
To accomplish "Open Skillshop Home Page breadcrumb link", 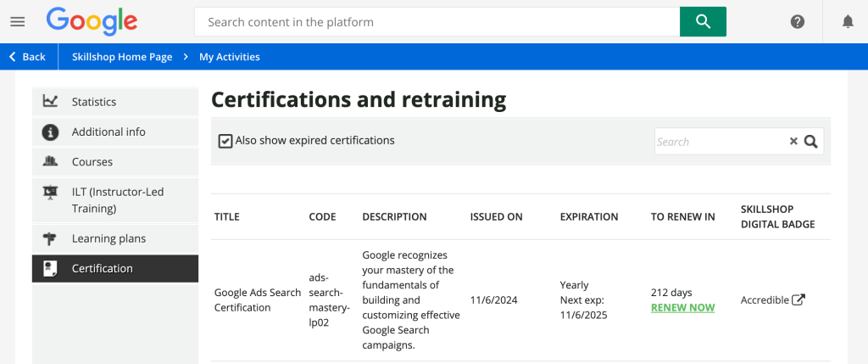I will 122,57.
